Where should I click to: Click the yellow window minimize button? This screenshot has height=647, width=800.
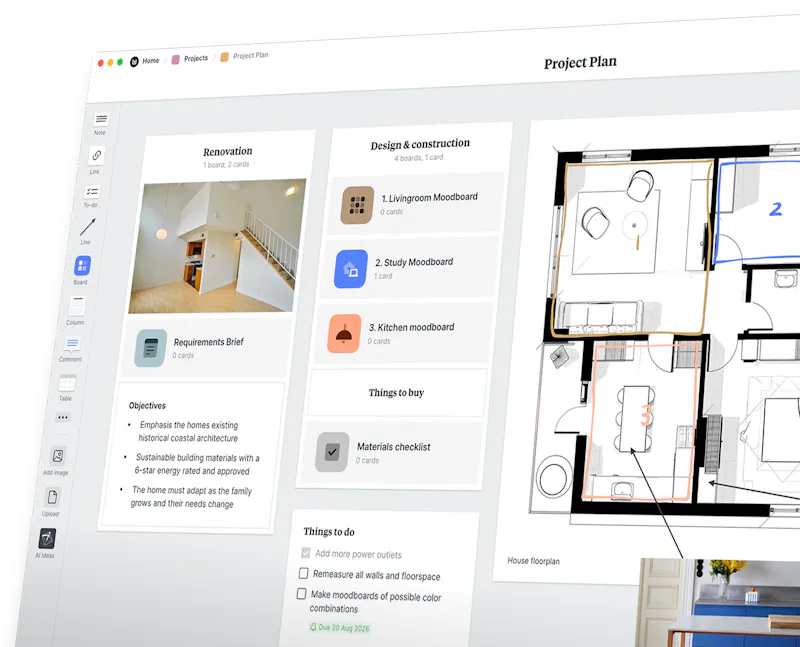pyautogui.click(x=110, y=62)
